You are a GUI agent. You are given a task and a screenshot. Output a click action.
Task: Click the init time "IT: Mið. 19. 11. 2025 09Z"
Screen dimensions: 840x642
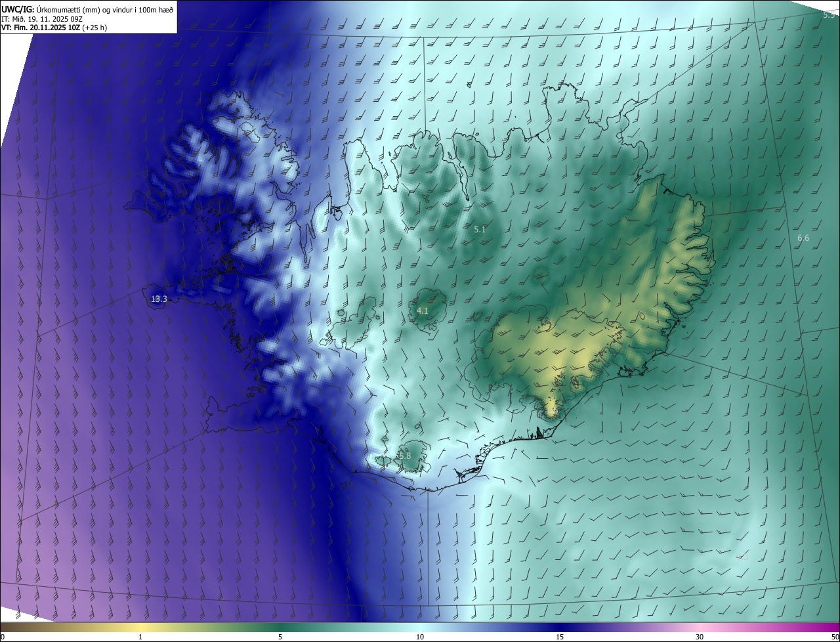coord(42,18)
